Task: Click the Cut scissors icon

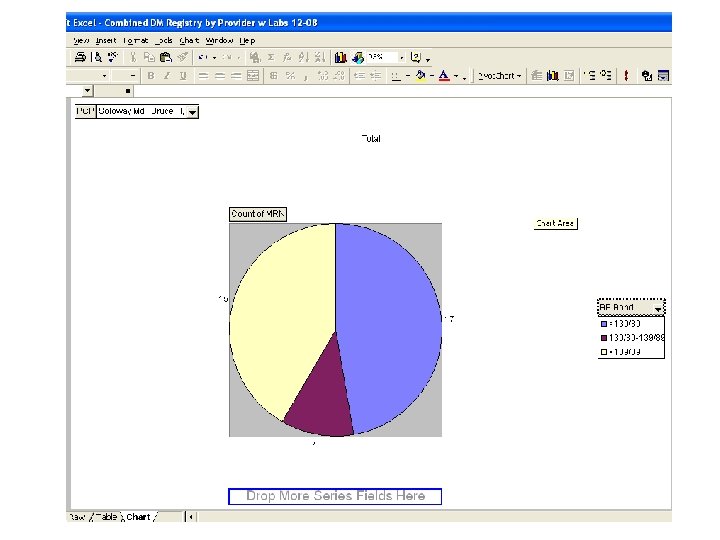Action: pos(133,57)
